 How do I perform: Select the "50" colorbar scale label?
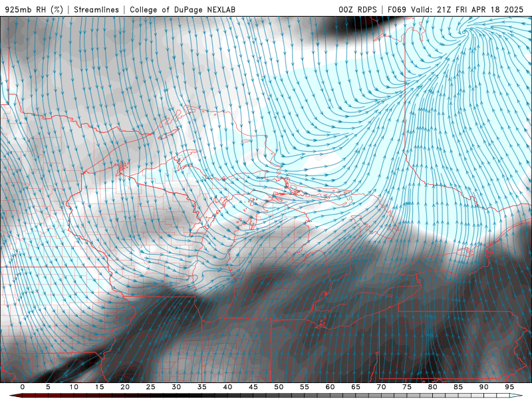coord(279,387)
